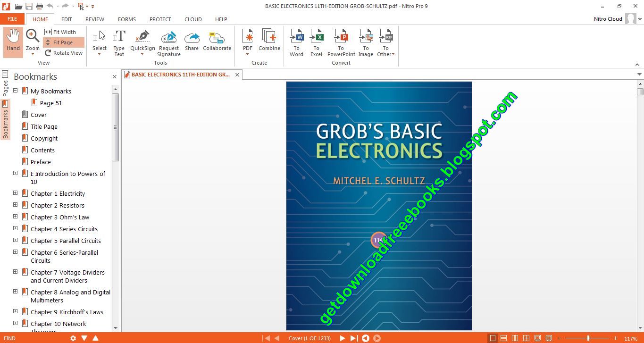644x343 pixels.
Task: Open the Pages side panel
Action: 5,84
